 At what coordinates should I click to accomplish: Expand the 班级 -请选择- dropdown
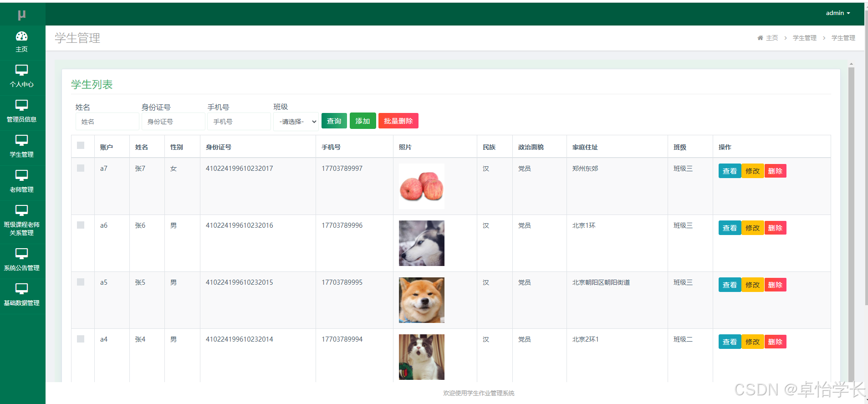pos(296,122)
